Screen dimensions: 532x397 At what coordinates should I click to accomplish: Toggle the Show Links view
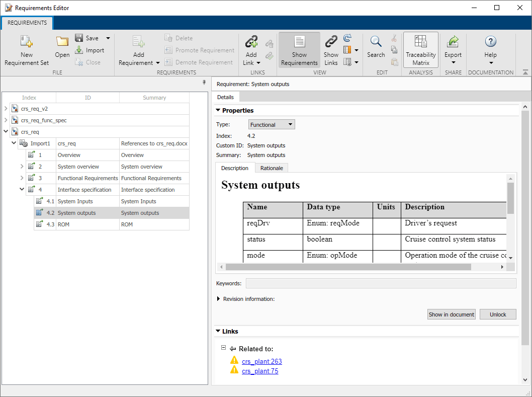click(331, 42)
